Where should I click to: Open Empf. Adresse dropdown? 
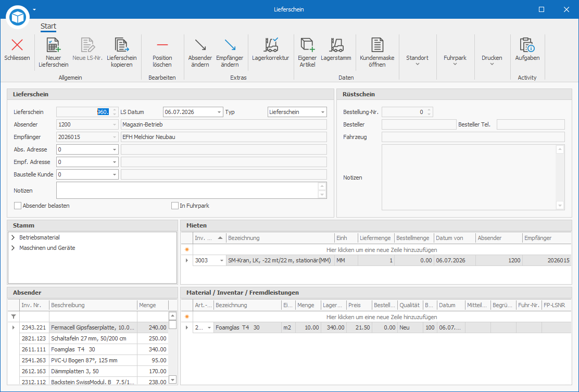pos(115,162)
